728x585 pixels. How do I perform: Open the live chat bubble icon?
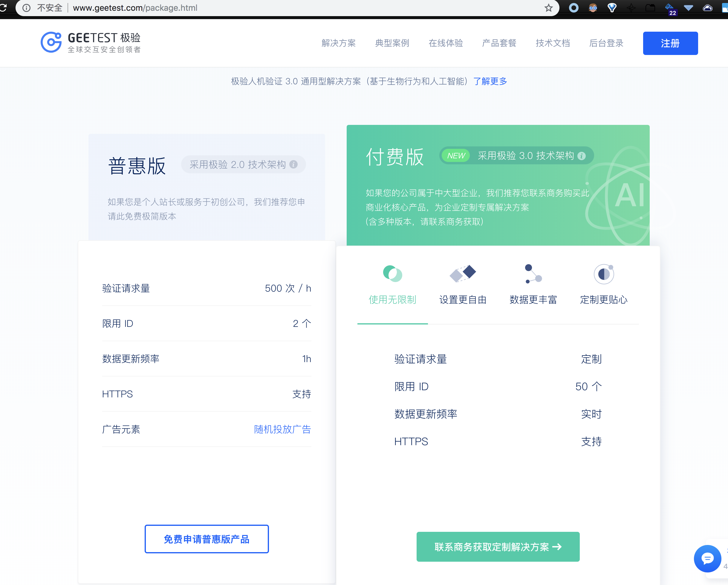coord(707,558)
